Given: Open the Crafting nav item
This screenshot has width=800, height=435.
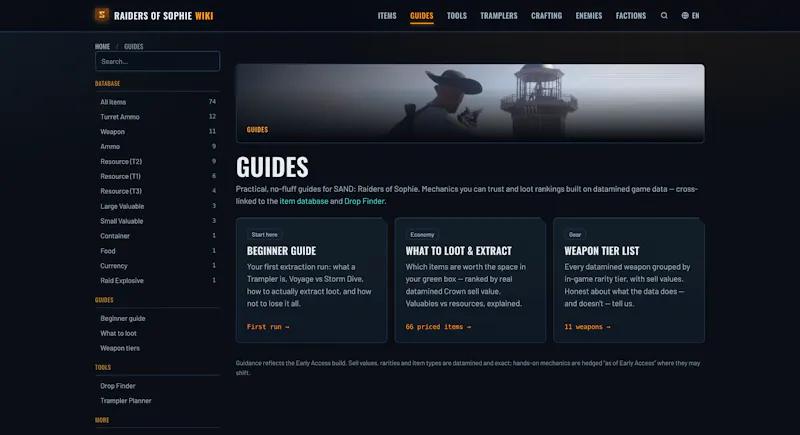Looking at the screenshot, I should 546,16.
